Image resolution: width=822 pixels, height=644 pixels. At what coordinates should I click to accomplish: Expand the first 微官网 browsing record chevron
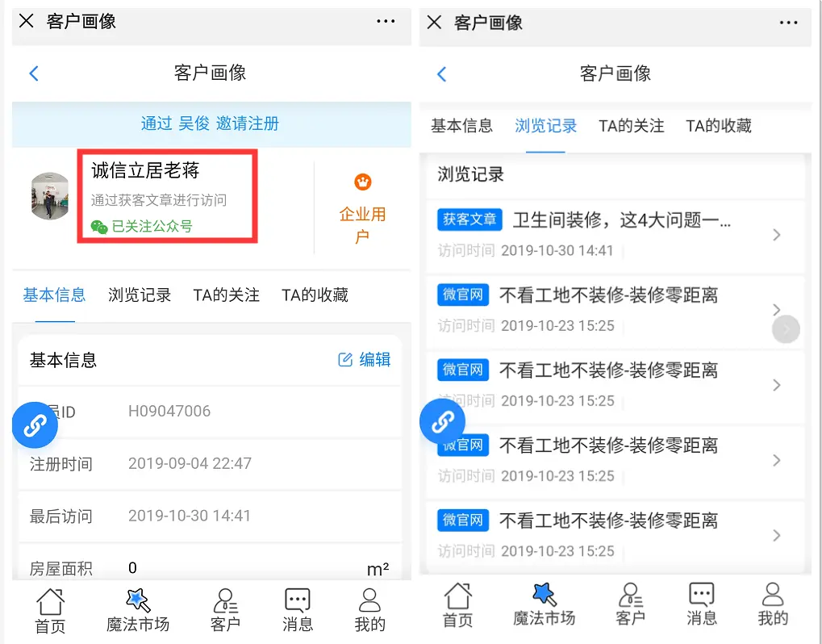click(x=776, y=310)
